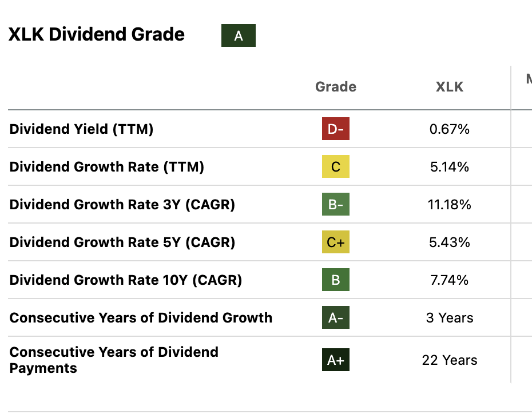Click the 0.67% dividend yield value
The image size is (532, 414).
[x=450, y=129]
